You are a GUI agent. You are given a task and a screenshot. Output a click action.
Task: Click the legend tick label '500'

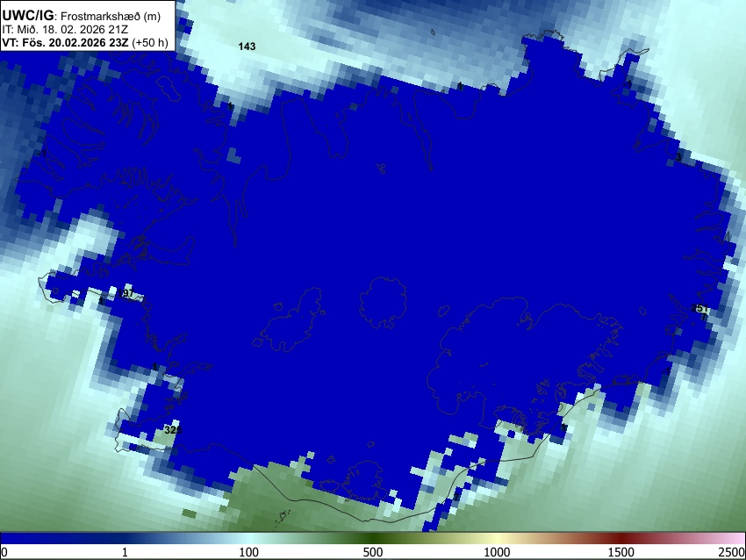pos(373,552)
